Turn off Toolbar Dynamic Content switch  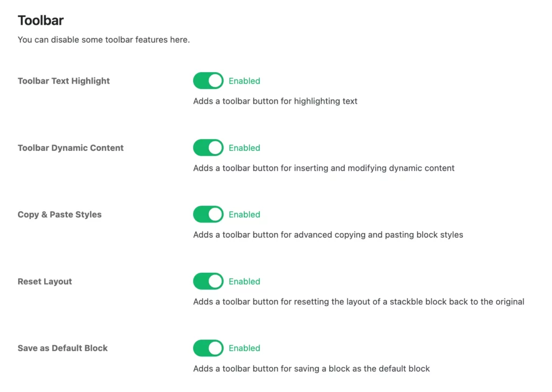(208, 148)
